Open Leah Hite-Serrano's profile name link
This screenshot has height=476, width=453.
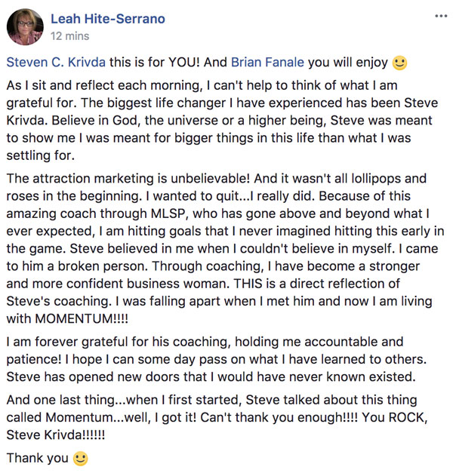tap(108, 19)
